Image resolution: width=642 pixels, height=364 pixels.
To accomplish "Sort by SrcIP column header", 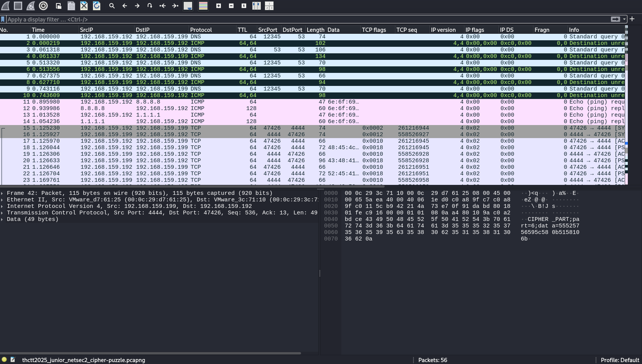I will coord(107,30).
